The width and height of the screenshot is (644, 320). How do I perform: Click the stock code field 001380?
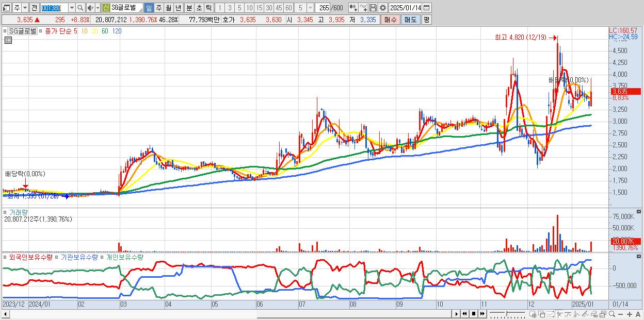click(x=54, y=8)
